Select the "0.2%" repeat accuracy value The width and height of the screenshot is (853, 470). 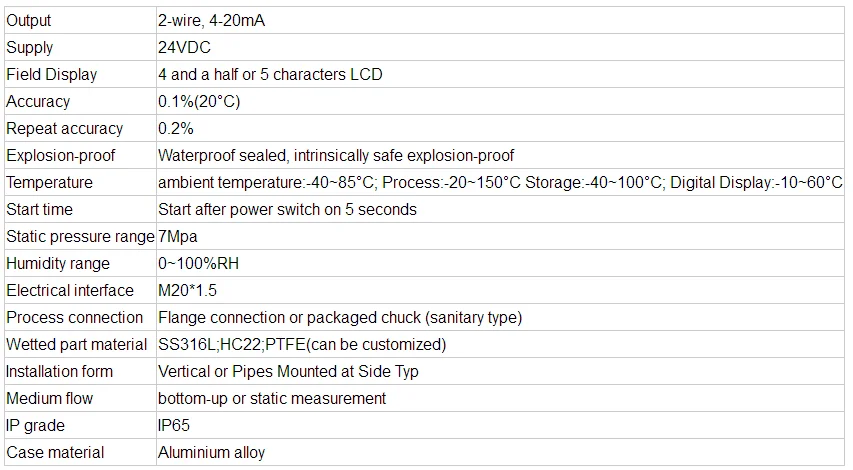click(x=176, y=128)
